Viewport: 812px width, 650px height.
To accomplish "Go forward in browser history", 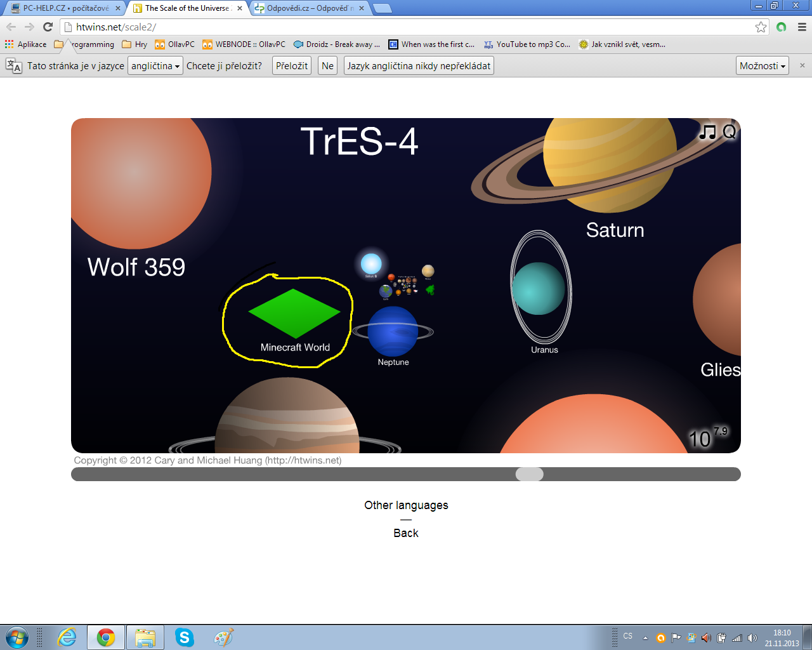I will 29,27.
